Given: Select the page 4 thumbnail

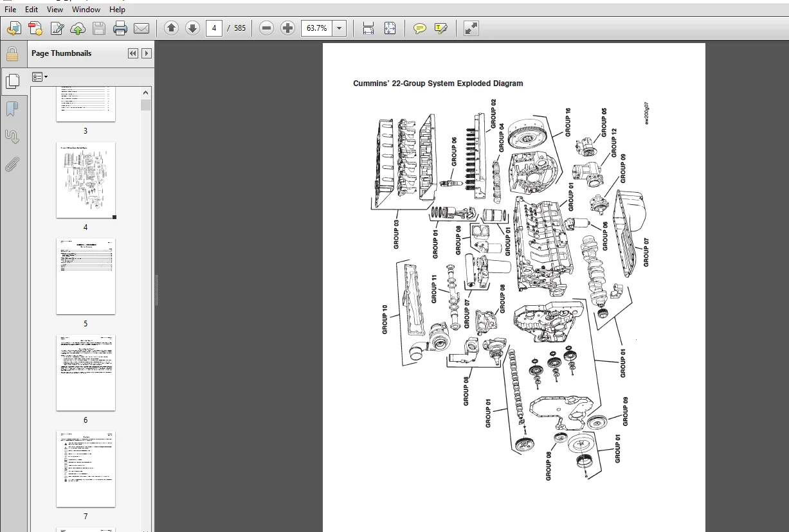Looking at the screenshot, I should (x=86, y=180).
